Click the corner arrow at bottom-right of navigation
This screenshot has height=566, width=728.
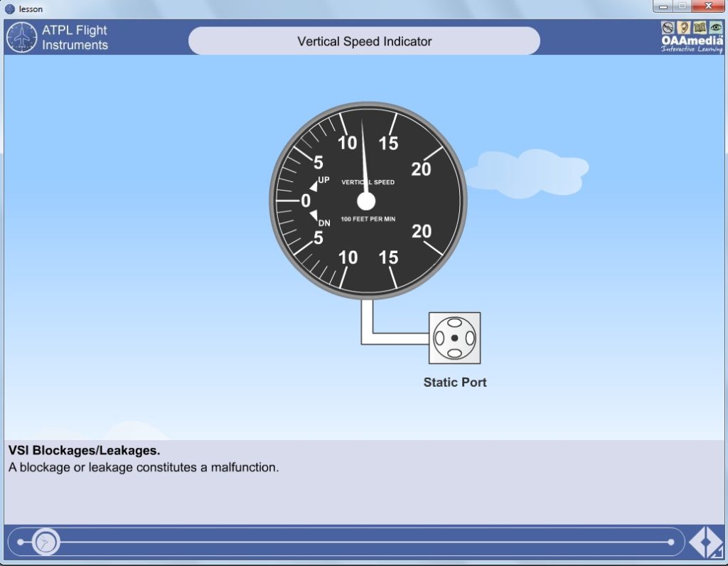coord(717,552)
